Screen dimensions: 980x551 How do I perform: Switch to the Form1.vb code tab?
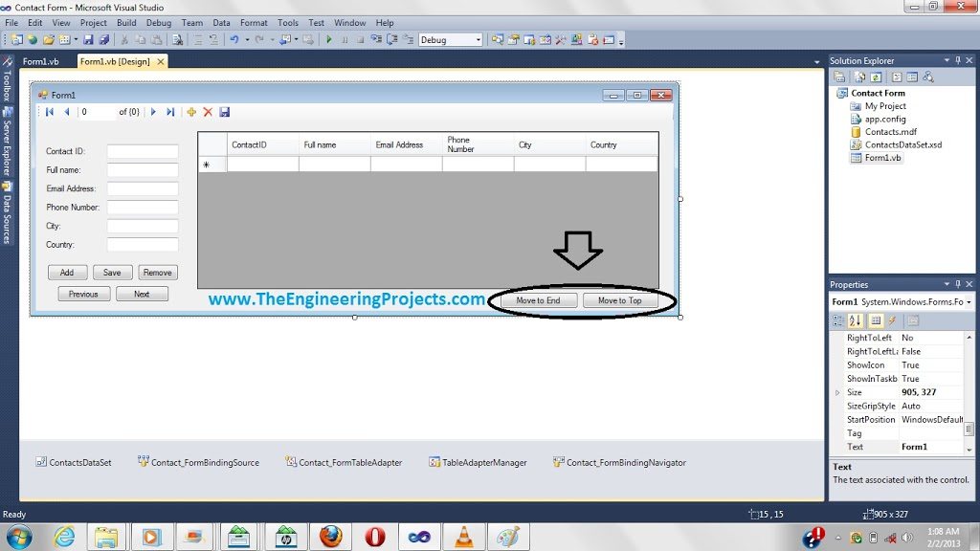pyautogui.click(x=42, y=60)
